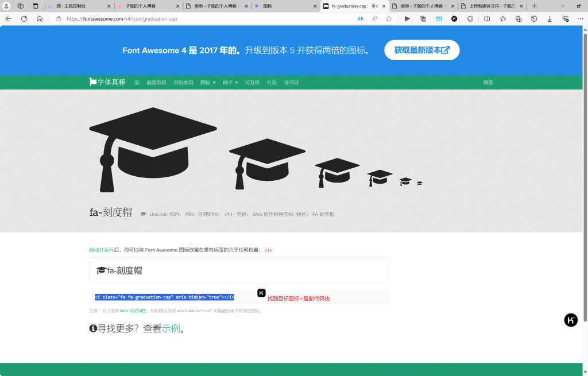Open the 可及性 nav item
The width and height of the screenshot is (588, 376).
[253, 83]
